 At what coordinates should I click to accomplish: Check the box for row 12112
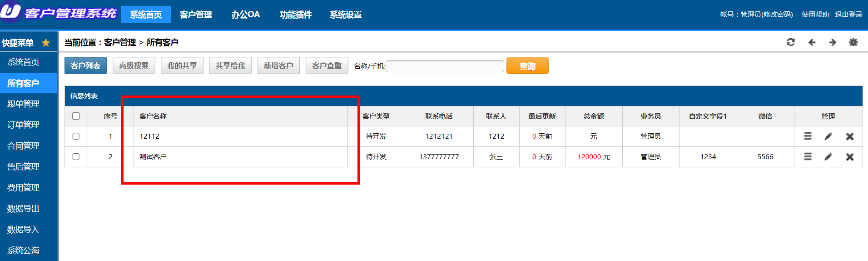click(76, 136)
